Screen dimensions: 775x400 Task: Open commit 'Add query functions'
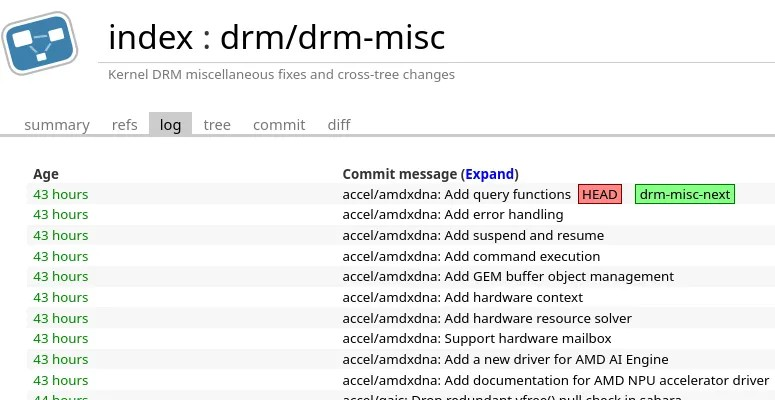[456, 194]
